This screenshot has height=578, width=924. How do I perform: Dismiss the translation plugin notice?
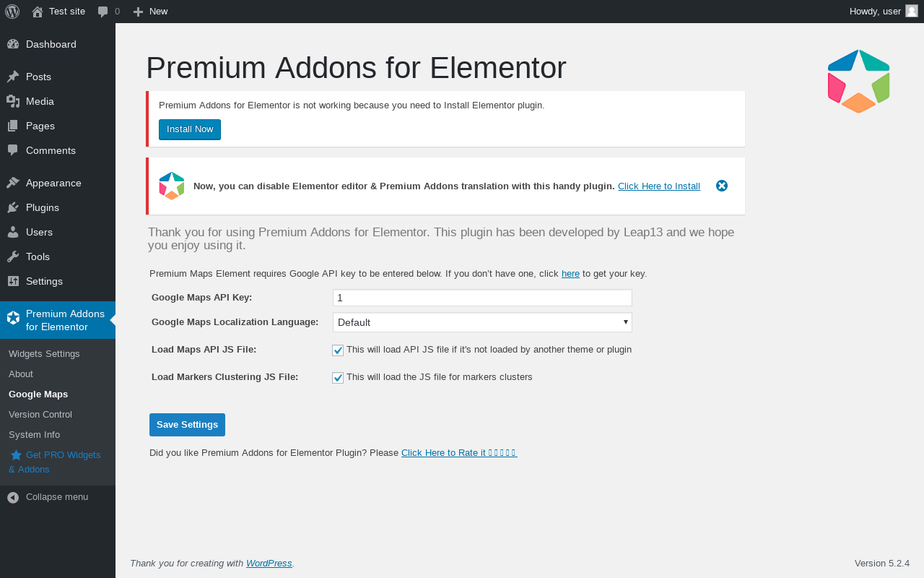pyautogui.click(x=722, y=186)
